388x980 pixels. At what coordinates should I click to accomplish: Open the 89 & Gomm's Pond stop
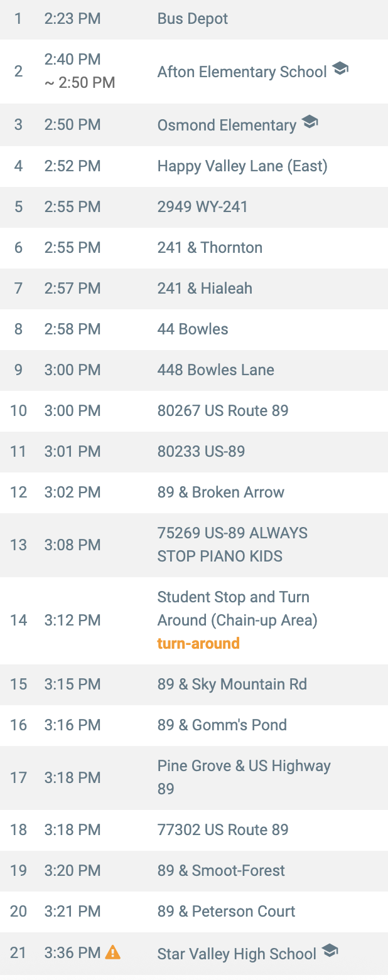coord(222,725)
